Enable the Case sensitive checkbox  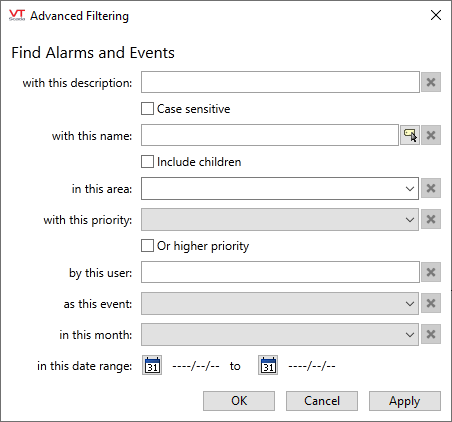coord(147,109)
